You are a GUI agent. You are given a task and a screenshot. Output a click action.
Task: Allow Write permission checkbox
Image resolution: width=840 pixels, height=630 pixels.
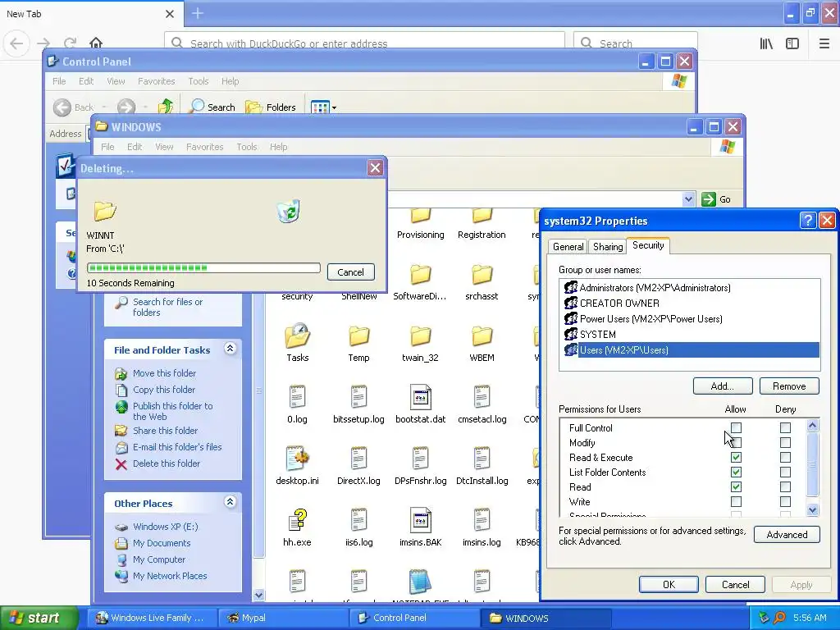[x=736, y=501]
